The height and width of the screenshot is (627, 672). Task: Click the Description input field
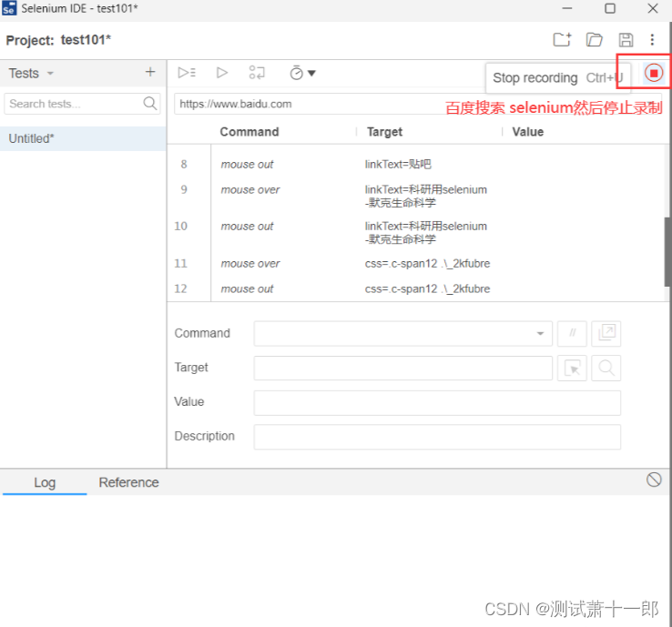tap(437, 437)
